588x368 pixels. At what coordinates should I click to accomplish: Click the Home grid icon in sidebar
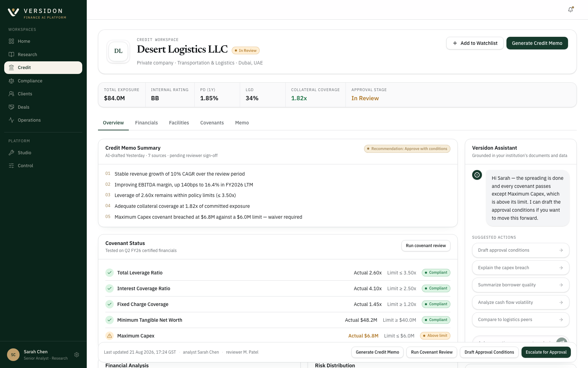click(11, 41)
